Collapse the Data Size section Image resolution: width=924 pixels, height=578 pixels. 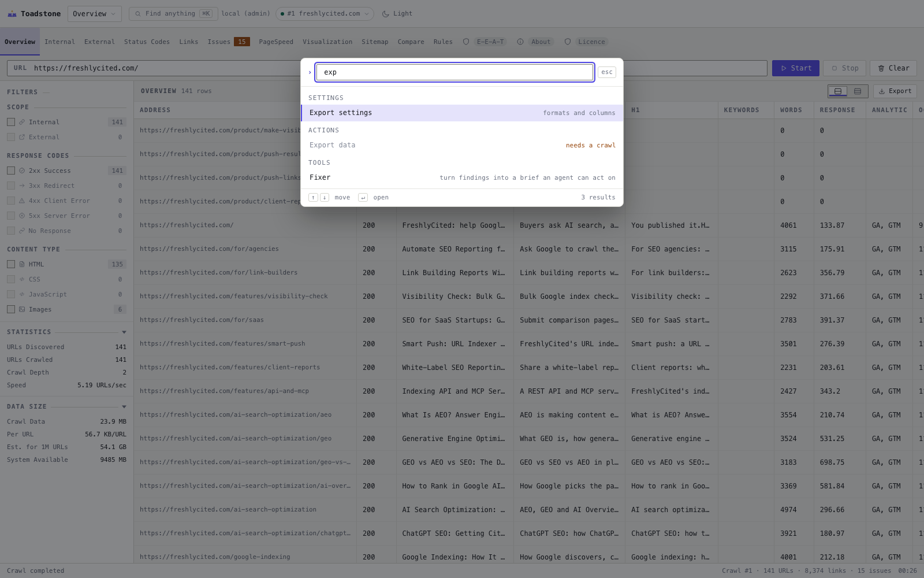pos(124,406)
